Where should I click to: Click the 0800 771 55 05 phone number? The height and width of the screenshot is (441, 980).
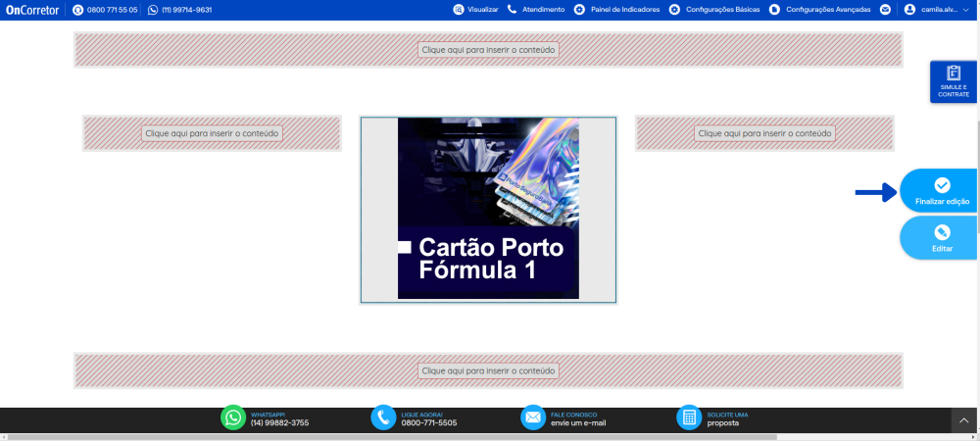pyautogui.click(x=112, y=10)
